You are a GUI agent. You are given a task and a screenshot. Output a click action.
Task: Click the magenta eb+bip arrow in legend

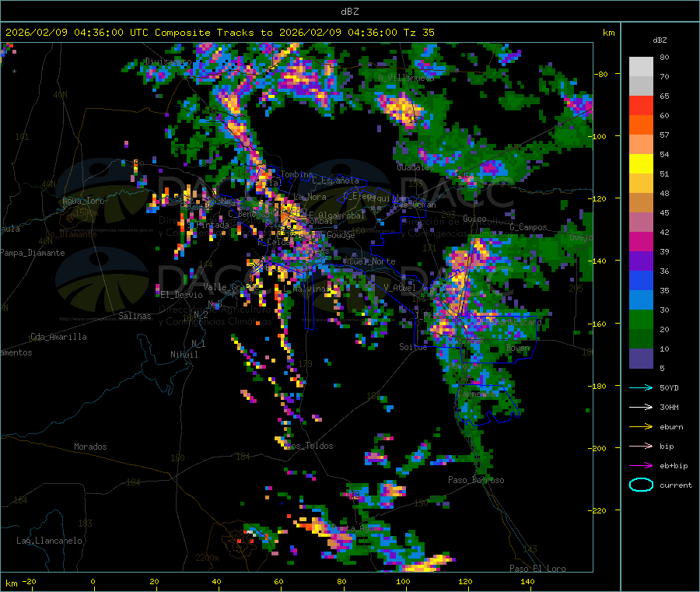click(x=641, y=466)
